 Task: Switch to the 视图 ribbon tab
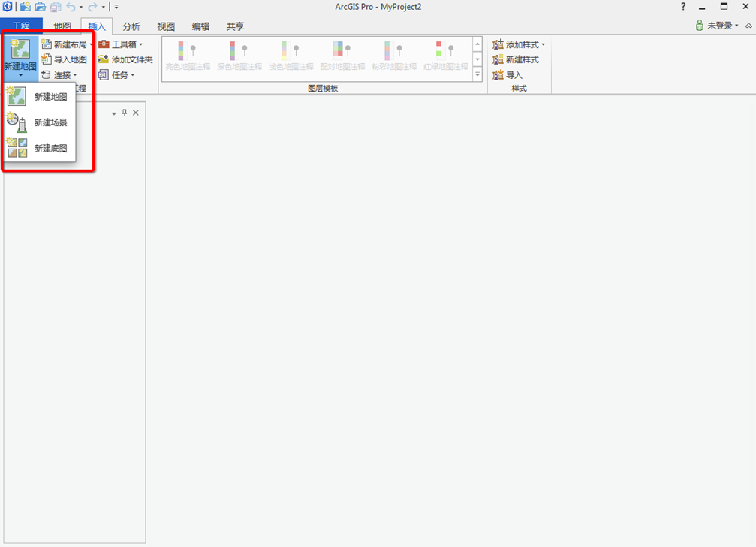click(166, 26)
